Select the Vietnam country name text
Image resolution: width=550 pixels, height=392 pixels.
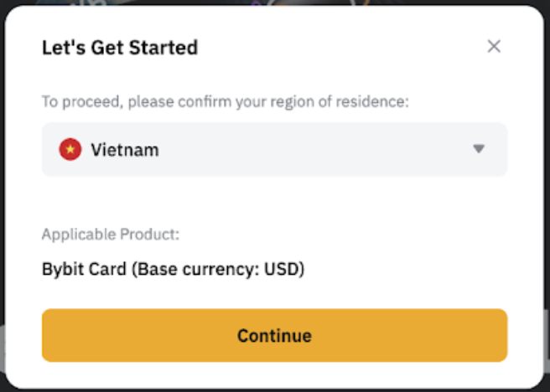click(x=124, y=151)
